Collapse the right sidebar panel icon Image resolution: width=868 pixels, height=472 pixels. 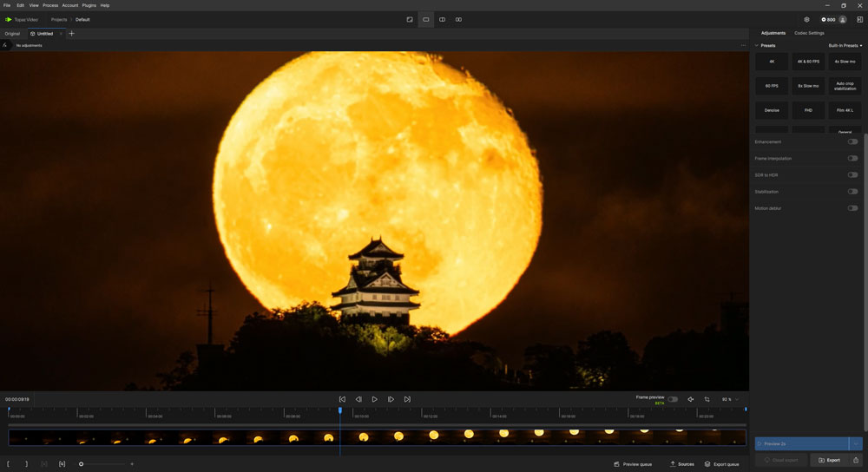point(859,19)
